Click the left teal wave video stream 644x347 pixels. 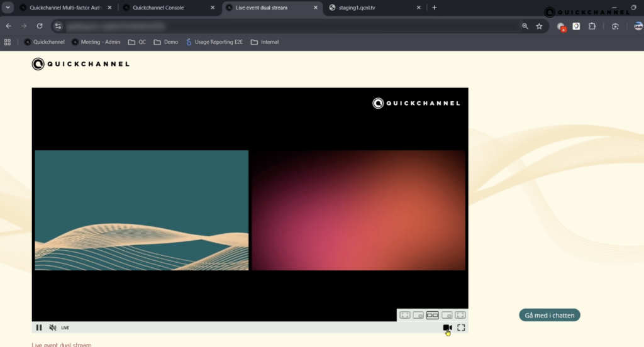pyautogui.click(x=142, y=210)
